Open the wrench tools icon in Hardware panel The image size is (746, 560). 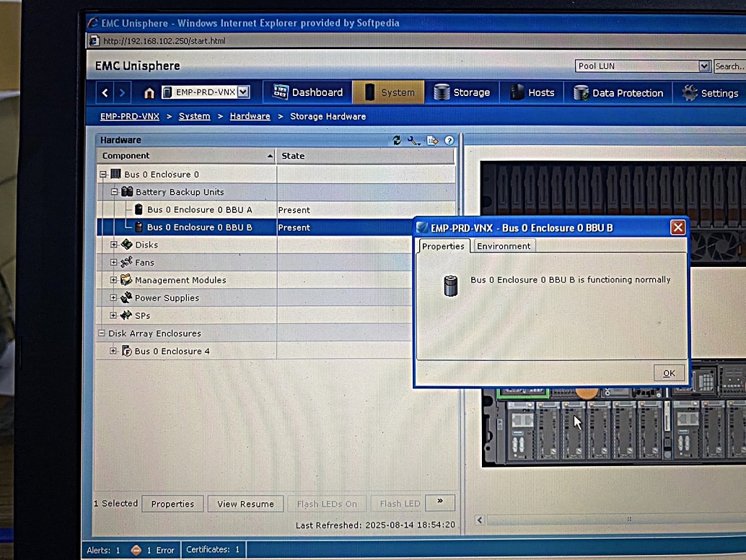(413, 140)
